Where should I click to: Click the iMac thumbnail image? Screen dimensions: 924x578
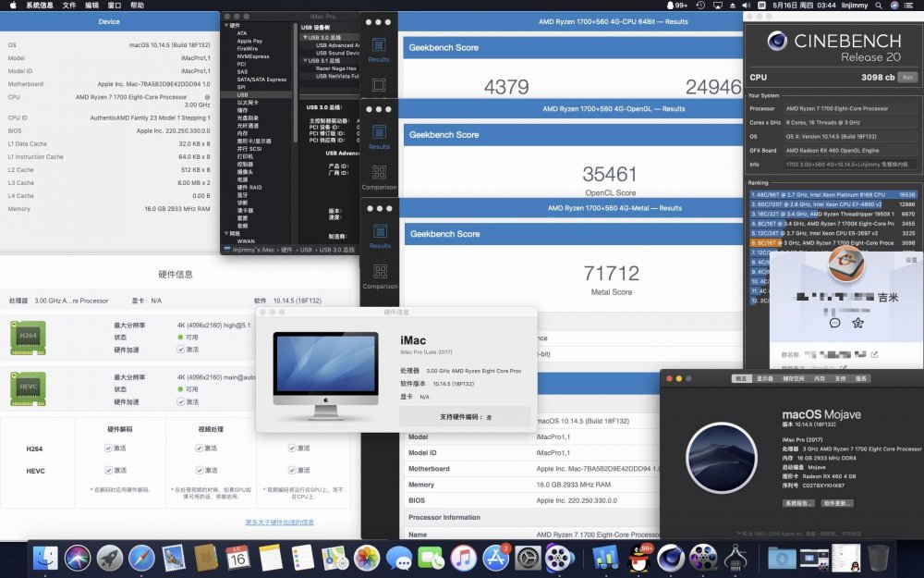(x=326, y=375)
